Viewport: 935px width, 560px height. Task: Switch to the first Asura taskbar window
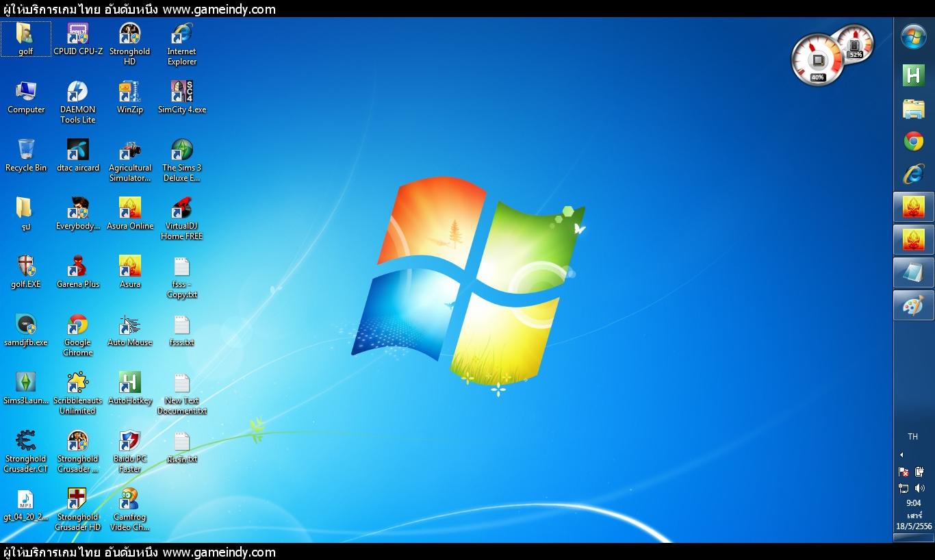(914, 206)
